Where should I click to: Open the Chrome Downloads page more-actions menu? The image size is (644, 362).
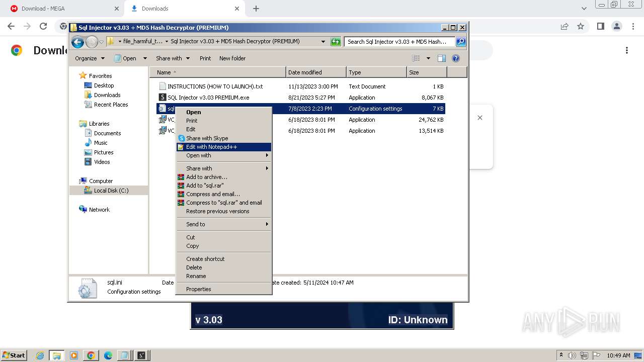[x=627, y=50]
